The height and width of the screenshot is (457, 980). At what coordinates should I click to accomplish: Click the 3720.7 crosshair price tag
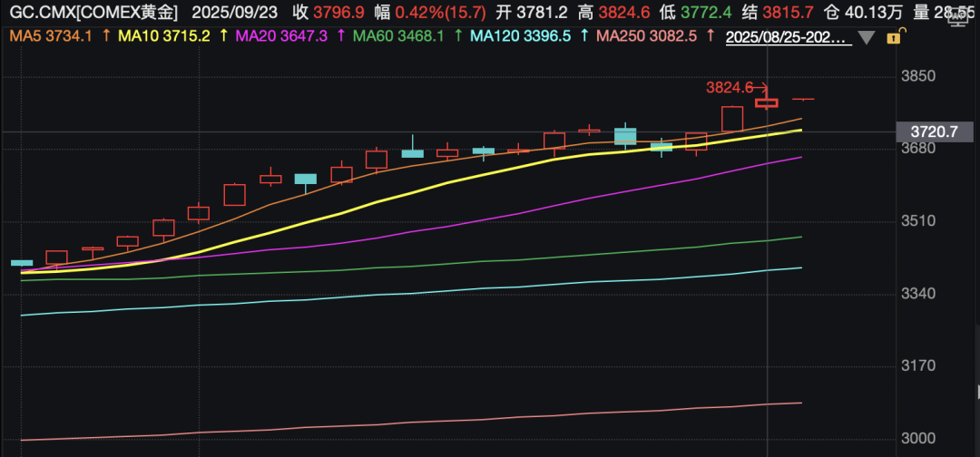(x=935, y=131)
